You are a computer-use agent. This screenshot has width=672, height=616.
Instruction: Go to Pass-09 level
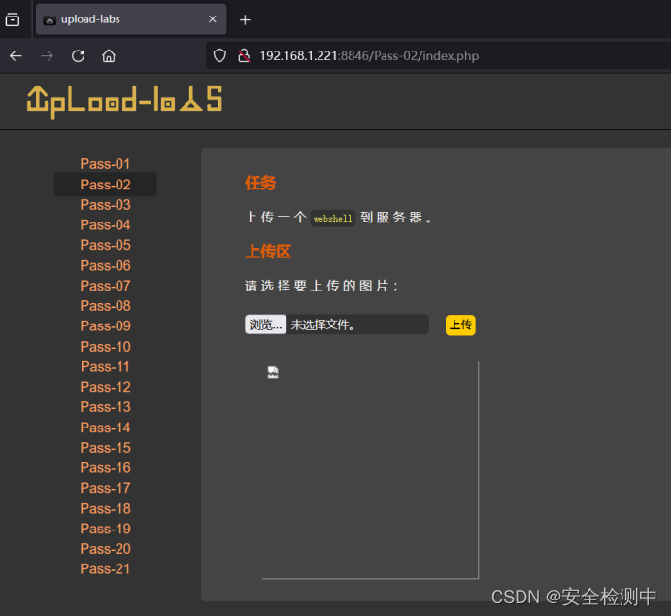105,326
